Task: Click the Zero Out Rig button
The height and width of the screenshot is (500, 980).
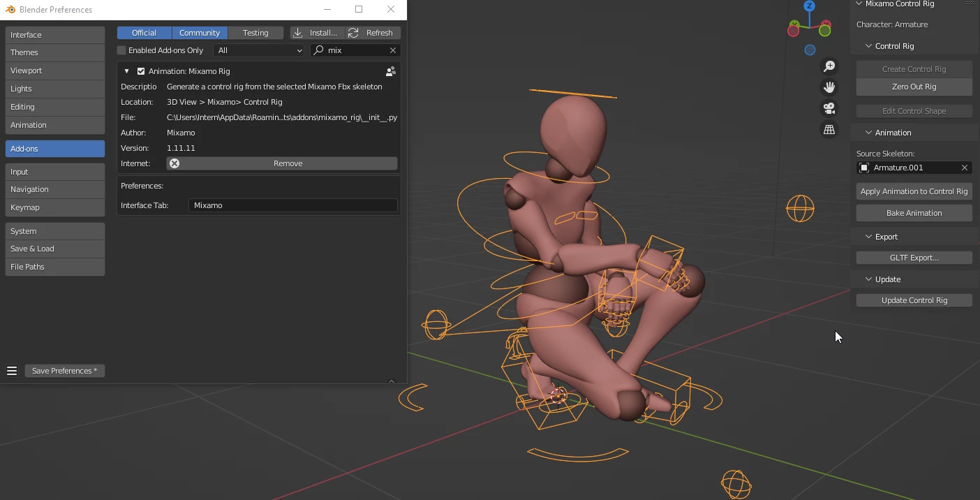Action: pyautogui.click(x=914, y=87)
